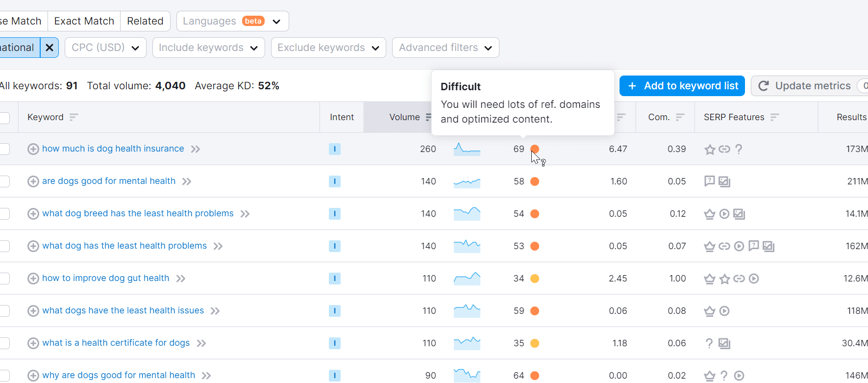This screenshot has height=383, width=868.
Task: Open keyword link 'why are dogs good for mental health'
Action: [119, 375]
